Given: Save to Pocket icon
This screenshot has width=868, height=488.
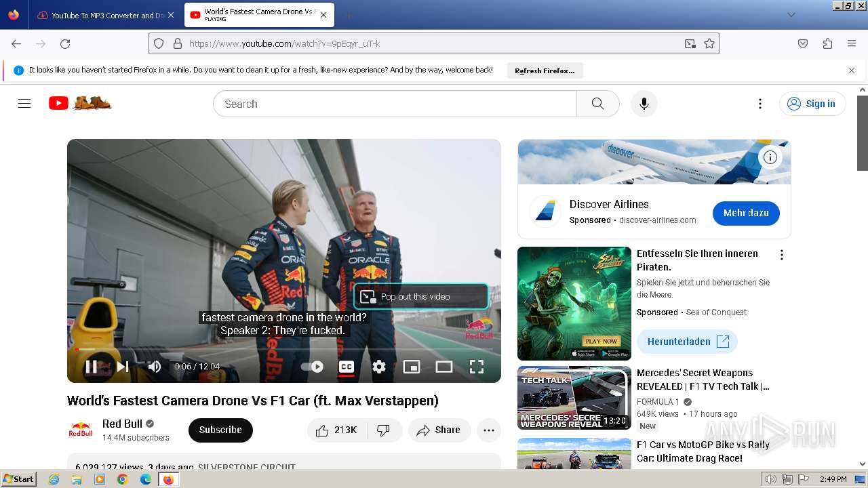Looking at the screenshot, I should tap(803, 43).
